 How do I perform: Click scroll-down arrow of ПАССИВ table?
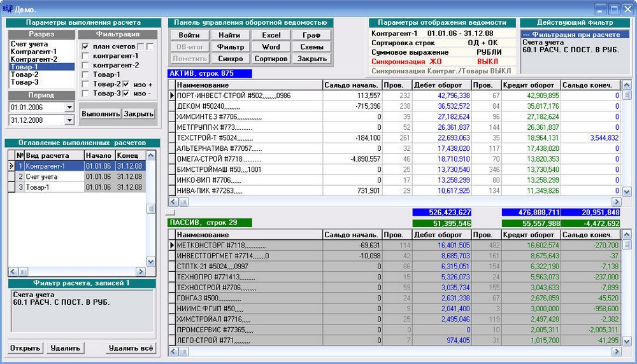pyautogui.click(x=626, y=340)
